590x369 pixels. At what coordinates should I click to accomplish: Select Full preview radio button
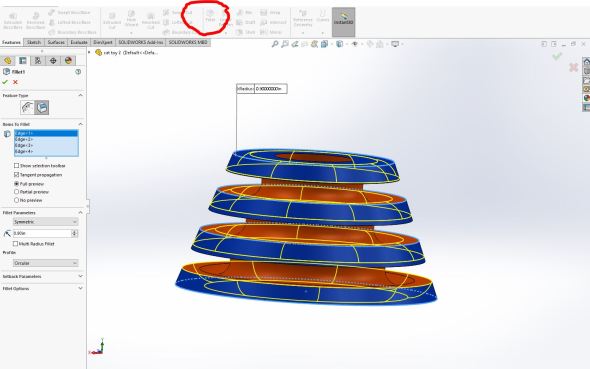16,184
